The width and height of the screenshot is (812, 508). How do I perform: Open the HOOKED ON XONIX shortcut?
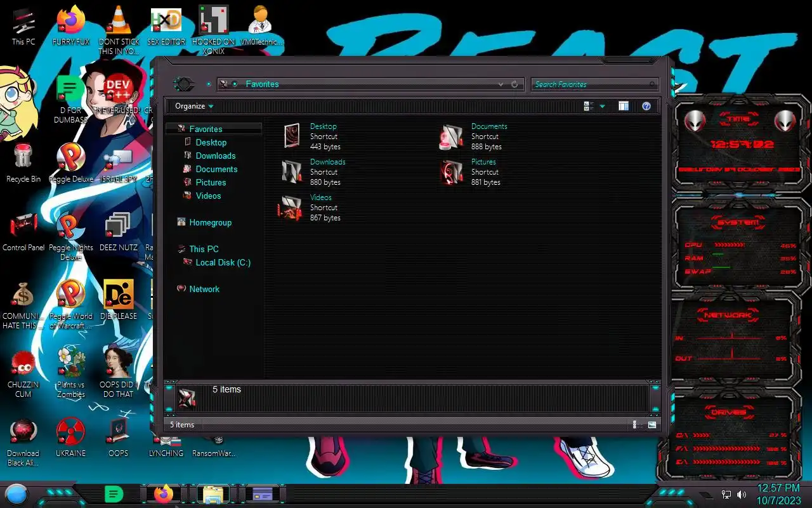214,30
